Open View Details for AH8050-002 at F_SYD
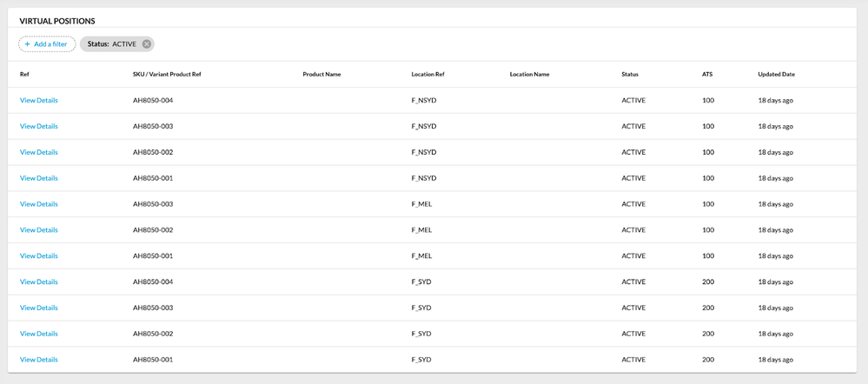 pos(39,334)
